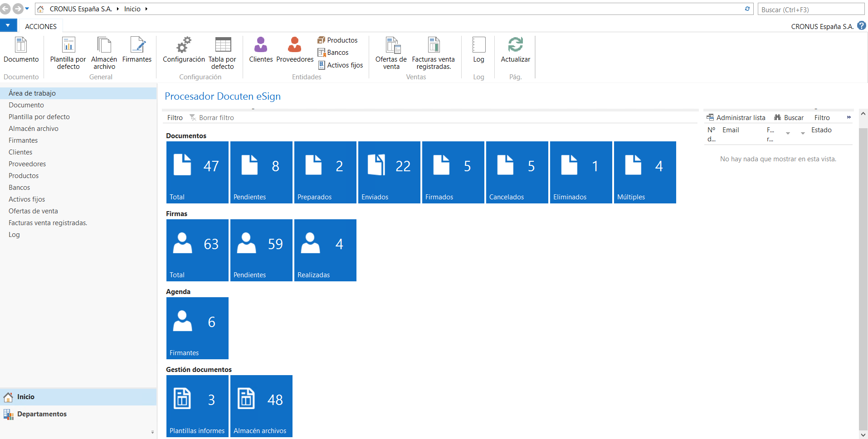Click the Inicio home button
Screen dimensions: 868x439
78,397
